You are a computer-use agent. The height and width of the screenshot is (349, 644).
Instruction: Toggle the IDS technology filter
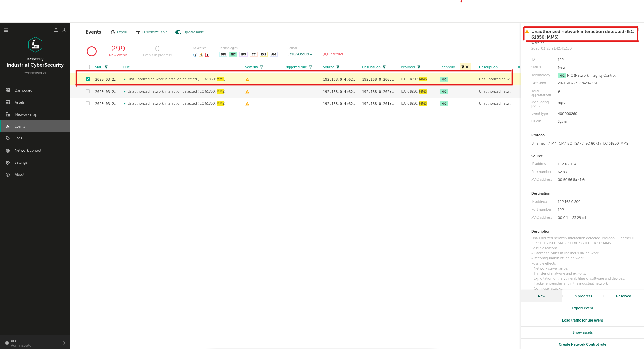(x=243, y=54)
